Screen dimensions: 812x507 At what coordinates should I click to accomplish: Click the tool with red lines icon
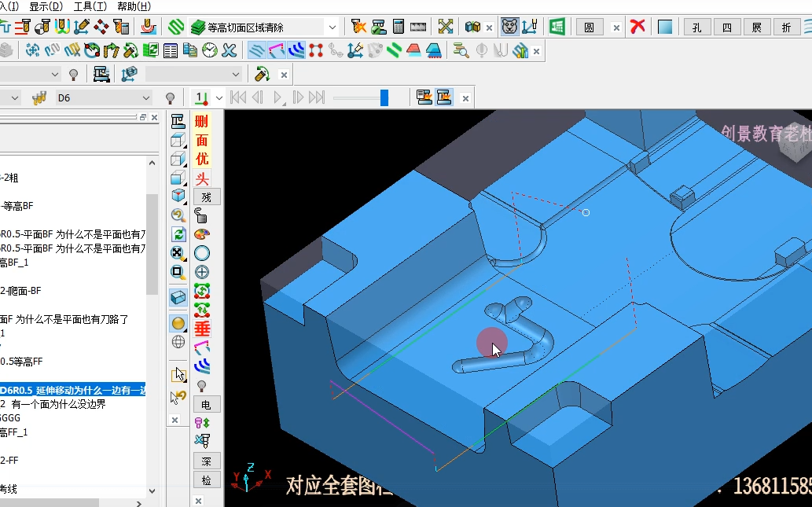[22, 27]
